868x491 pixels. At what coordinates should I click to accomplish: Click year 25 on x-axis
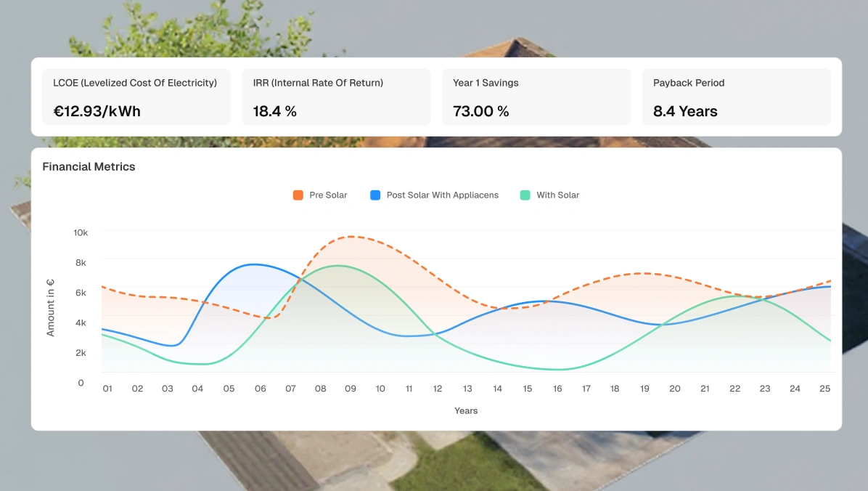pyautogui.click(x=824, y=389)
